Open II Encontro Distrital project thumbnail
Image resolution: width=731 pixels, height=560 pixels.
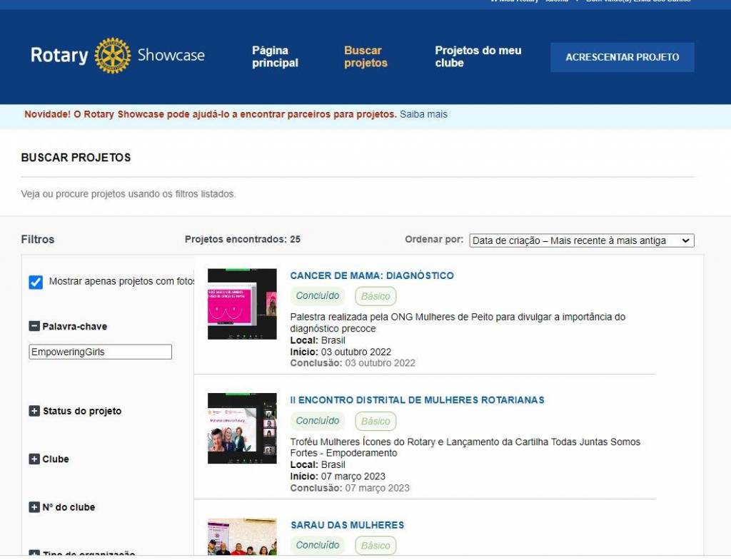pyautogui.click(x=242, y=428)
